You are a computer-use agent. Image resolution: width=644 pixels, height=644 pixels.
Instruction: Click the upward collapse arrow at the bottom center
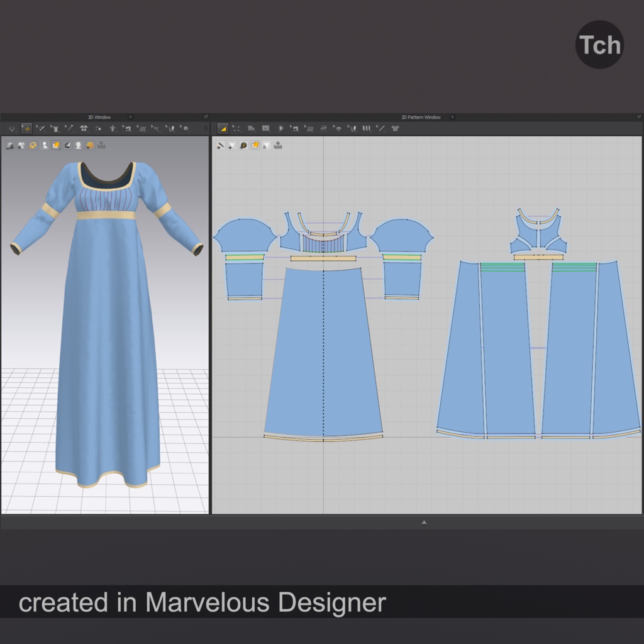425,521
